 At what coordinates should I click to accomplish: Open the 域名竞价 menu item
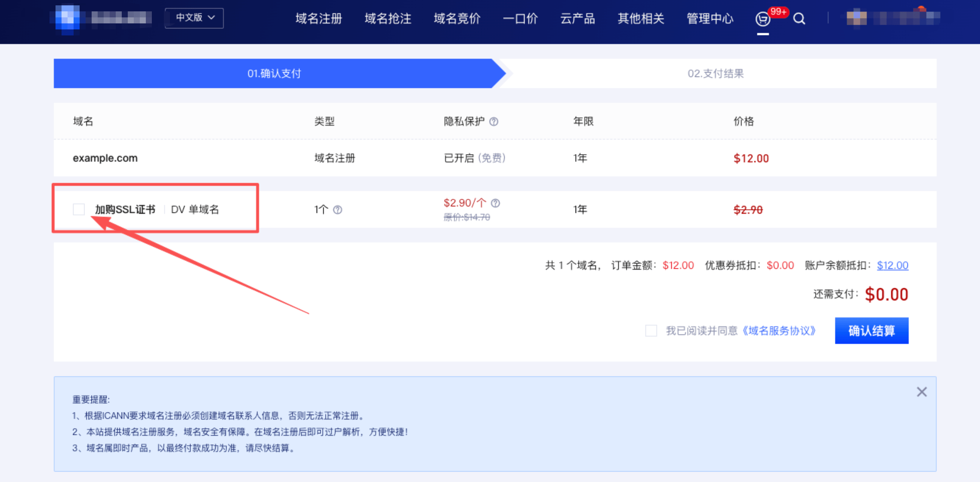tap(457, 19)
